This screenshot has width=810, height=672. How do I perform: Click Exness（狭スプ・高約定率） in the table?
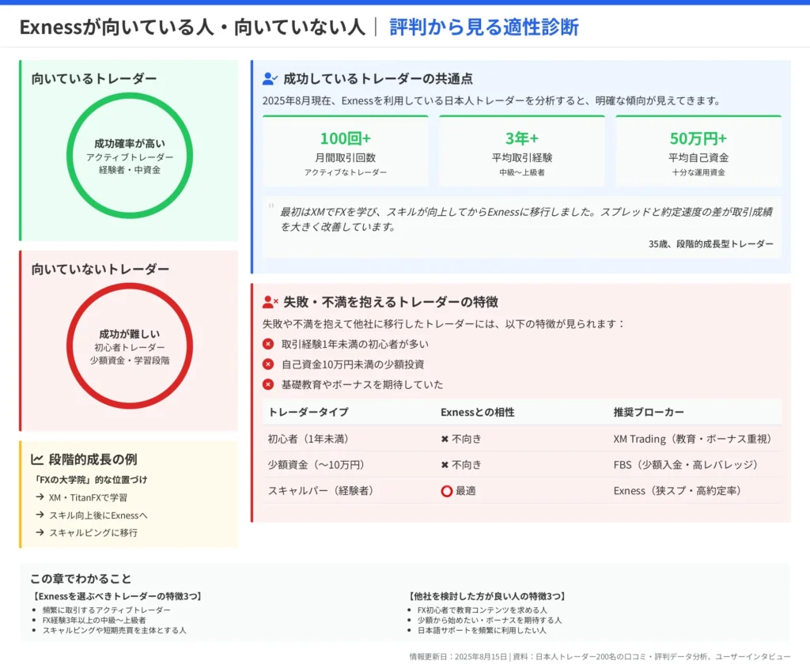click(x=679, y=490)
